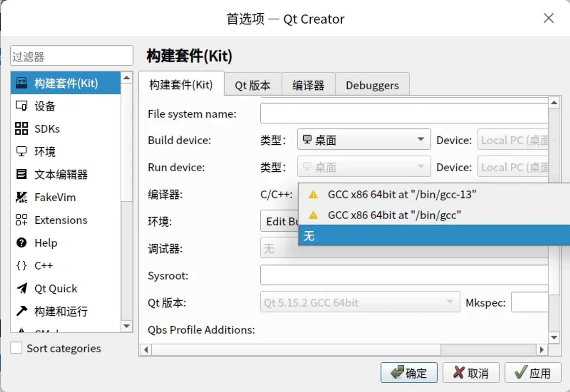The image size is (570, 392).
Task: Open the C++ settings page
Action: pyautogui.click(x=44, y=266)
